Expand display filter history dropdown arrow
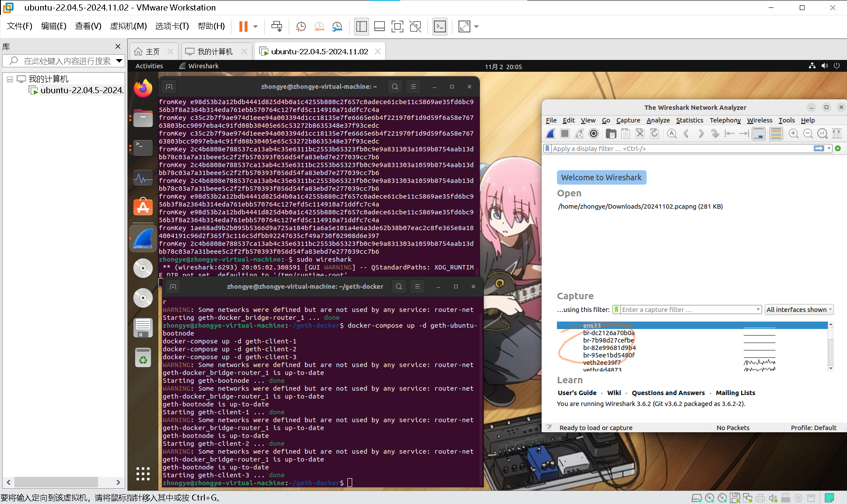The height and width of the screenshot is (504, 847). (829, 149)
